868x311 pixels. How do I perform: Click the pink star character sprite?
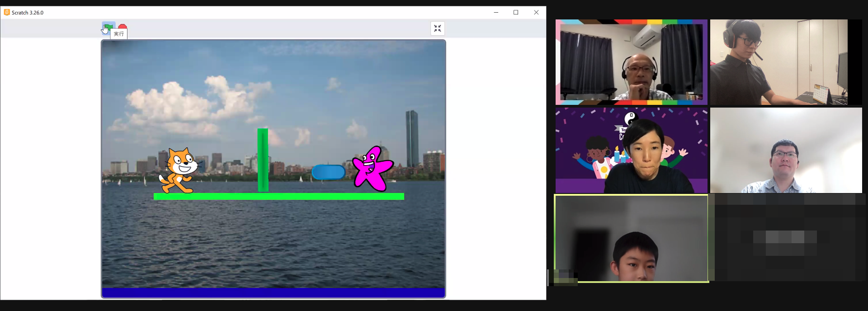tap(372, 168)
